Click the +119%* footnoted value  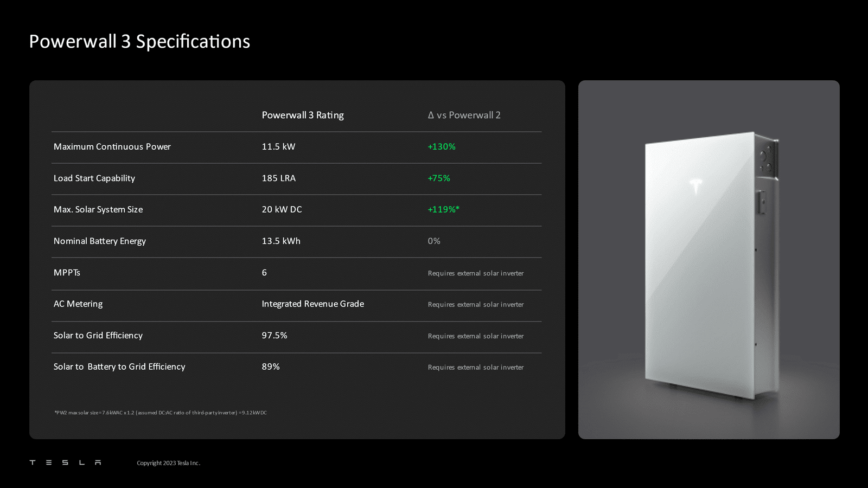(x=443, y=209)
